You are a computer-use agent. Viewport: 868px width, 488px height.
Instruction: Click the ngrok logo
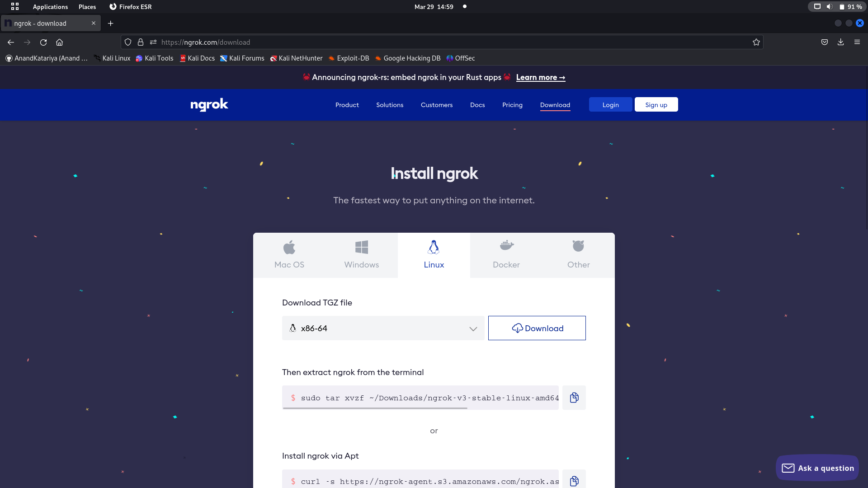point(209,105)
